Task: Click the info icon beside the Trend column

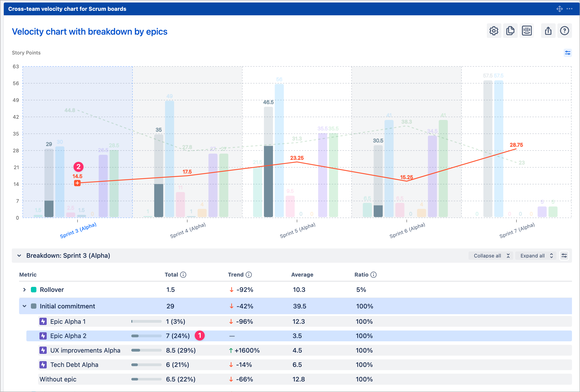Action: point(249,275)
